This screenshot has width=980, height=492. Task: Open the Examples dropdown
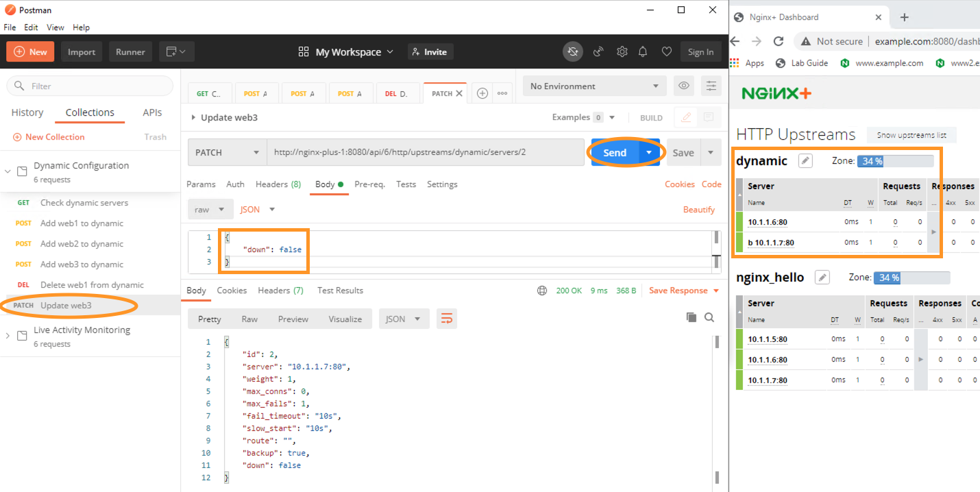pos(584,117)
